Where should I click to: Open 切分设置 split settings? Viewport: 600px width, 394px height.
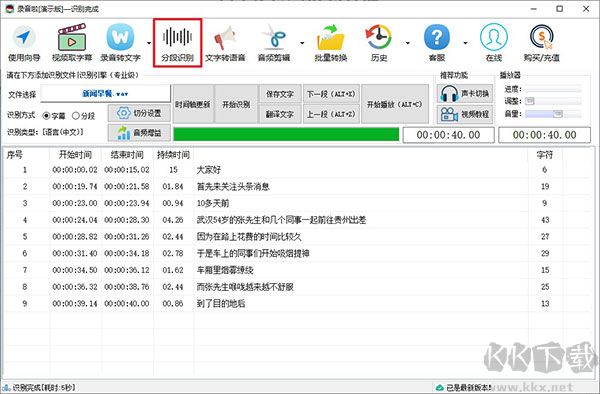(x=139, y=113)
